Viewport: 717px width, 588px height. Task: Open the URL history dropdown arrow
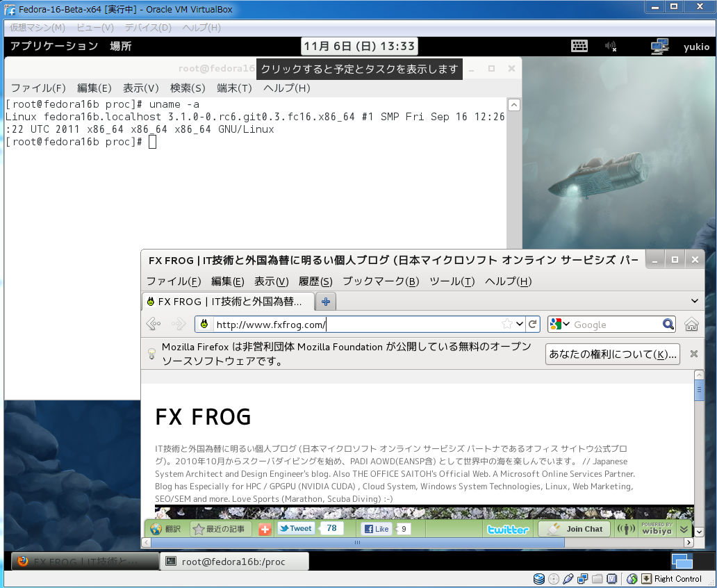tap(520, 325)
